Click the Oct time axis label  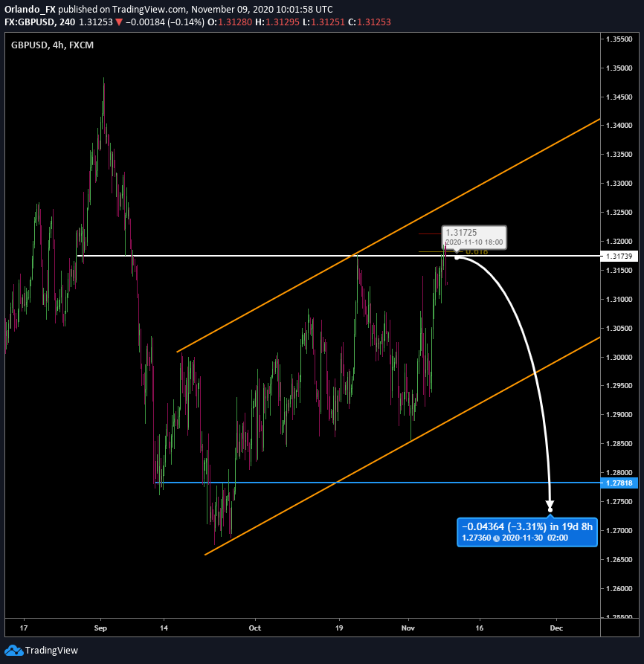click(x=255, y=628)
